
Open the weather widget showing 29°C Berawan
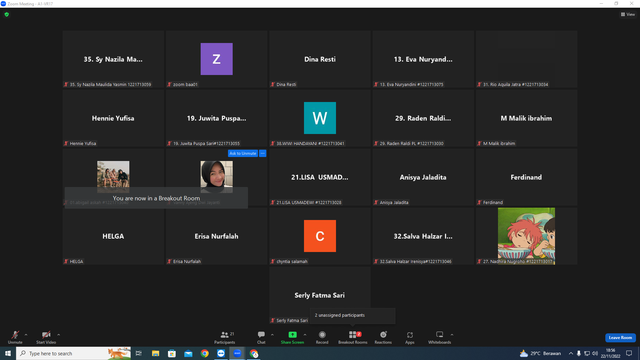540,353
